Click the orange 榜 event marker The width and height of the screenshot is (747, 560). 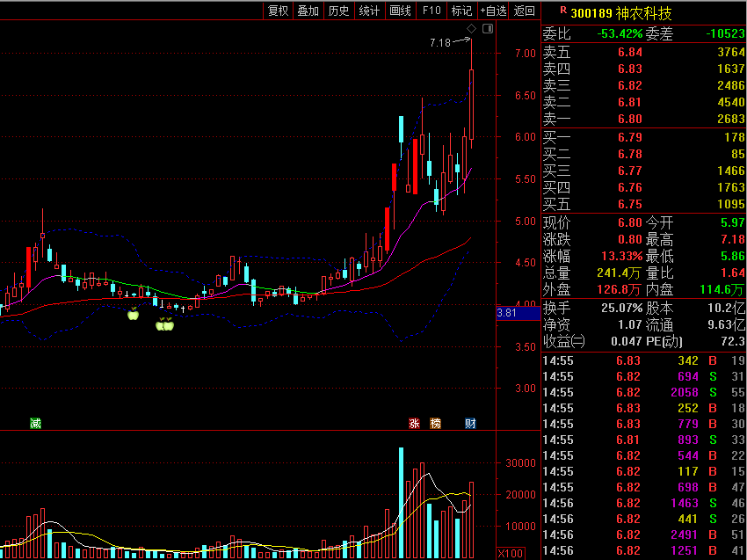point(435,423)
